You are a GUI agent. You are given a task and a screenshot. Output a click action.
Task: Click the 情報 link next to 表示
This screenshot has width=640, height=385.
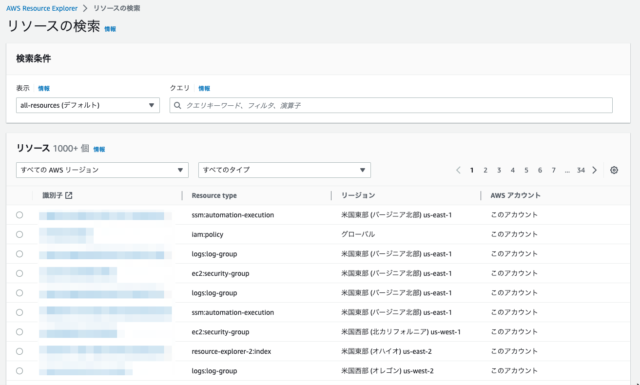tap(44, 88)
